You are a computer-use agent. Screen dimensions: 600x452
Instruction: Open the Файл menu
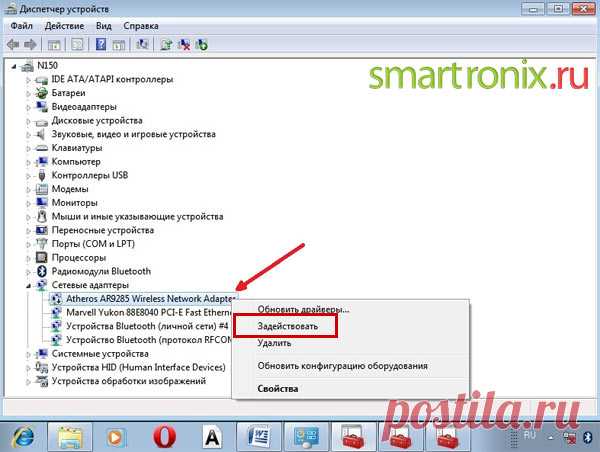pyautogui.click(x=21, y=26)
